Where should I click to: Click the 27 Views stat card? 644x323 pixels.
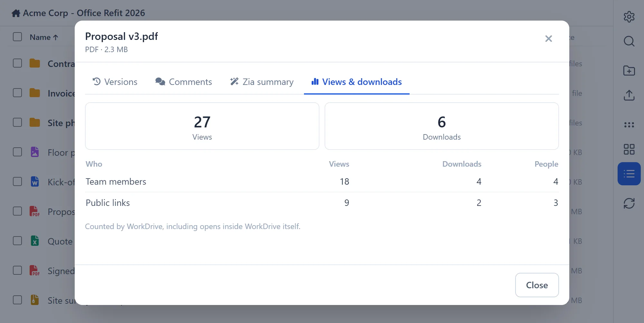[202, 126]
